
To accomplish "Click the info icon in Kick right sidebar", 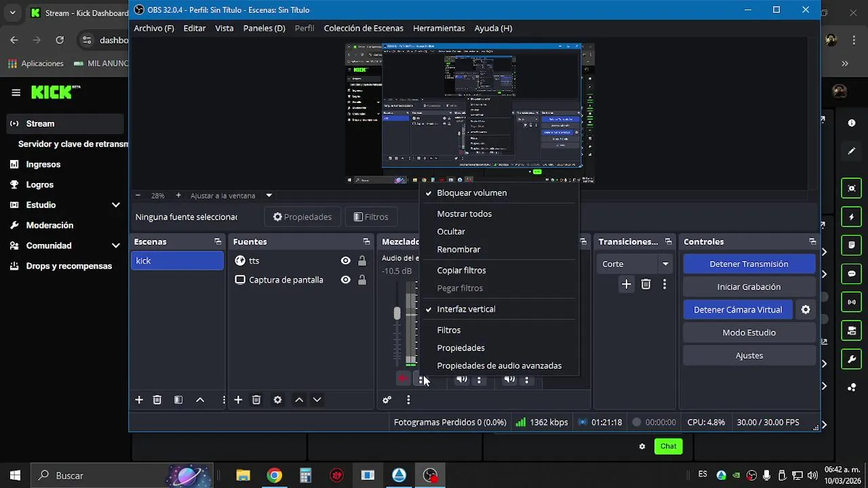I will click(852, 123).
